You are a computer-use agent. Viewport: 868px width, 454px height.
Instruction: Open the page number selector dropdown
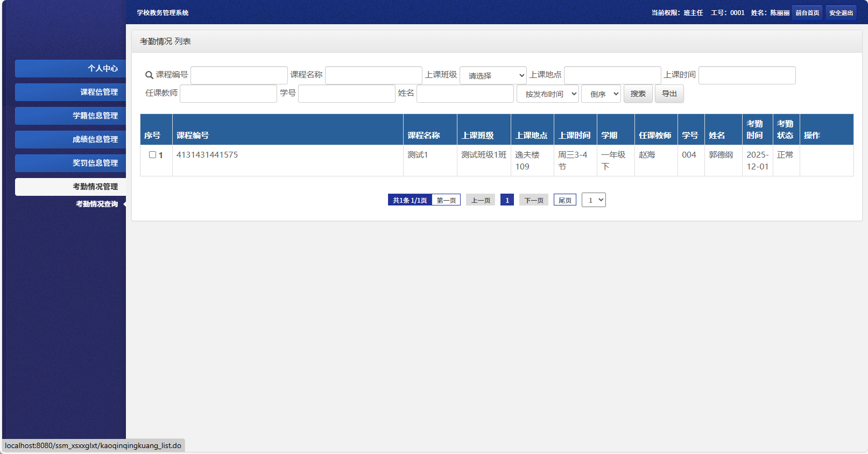(594, 200)
